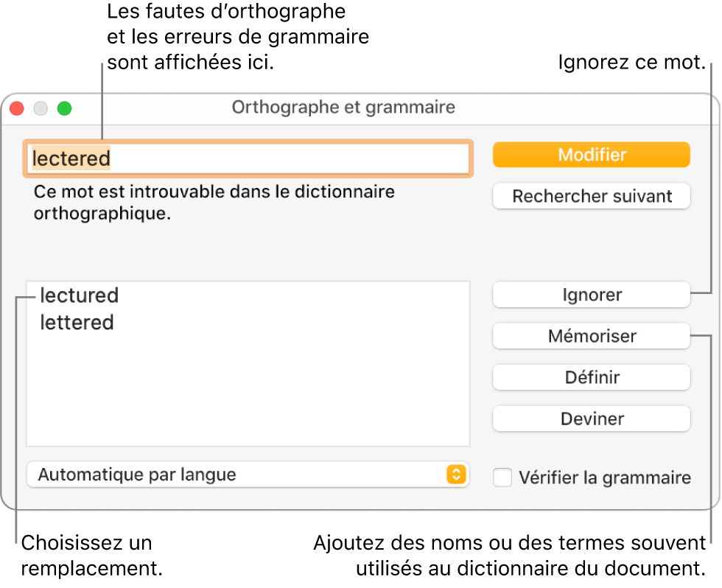Click the orange Modifier button
The height and width of the screenshot is (588, 722).
592,155
